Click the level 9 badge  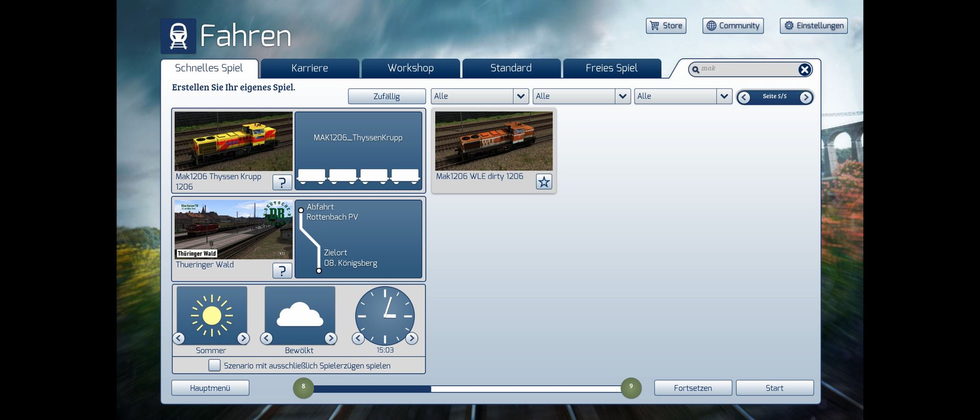631,388
